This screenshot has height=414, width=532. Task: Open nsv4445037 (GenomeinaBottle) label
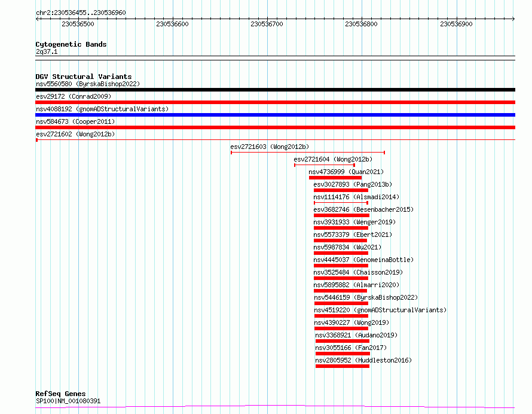(x=363, y=260)
